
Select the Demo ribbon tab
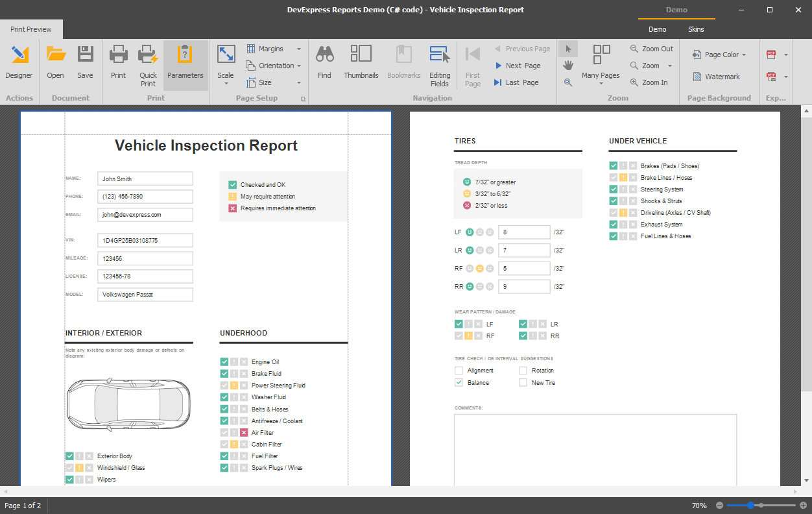[657, 29]
